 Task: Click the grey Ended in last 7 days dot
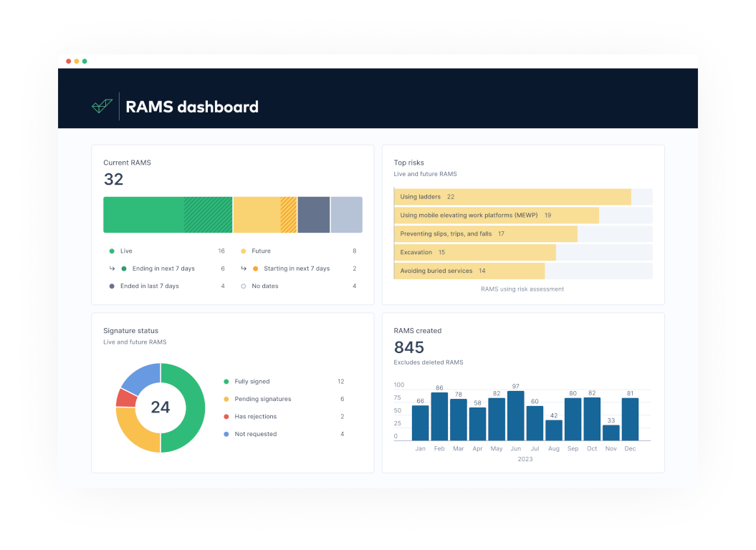(x=112, y=286)
